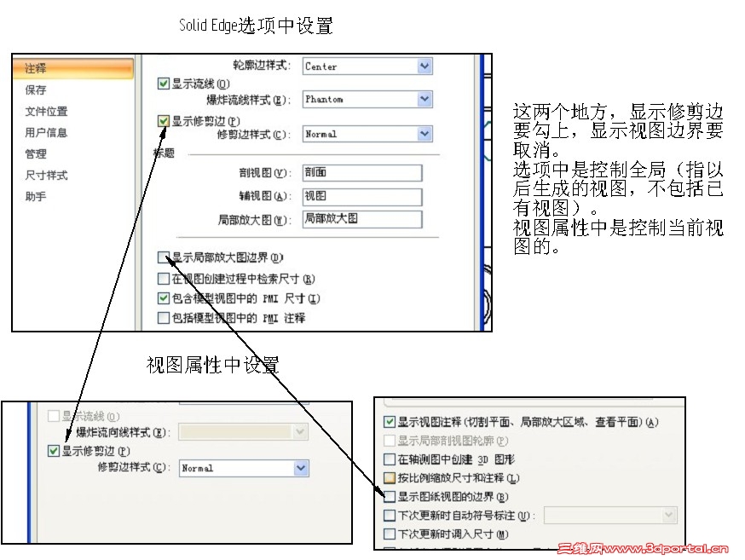Enable 在视图创建过程中检索尺寸 checkbox
The image size is (745, 560).
tap(164, 279)
